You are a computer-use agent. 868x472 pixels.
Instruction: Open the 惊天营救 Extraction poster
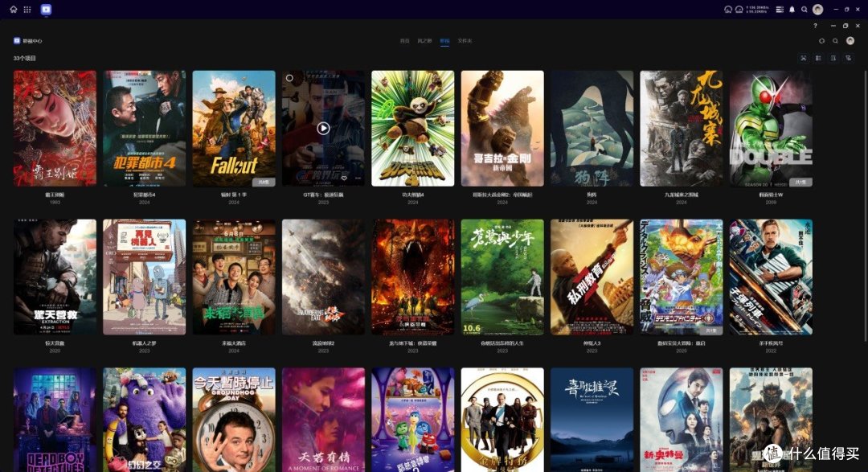[55, 277]
